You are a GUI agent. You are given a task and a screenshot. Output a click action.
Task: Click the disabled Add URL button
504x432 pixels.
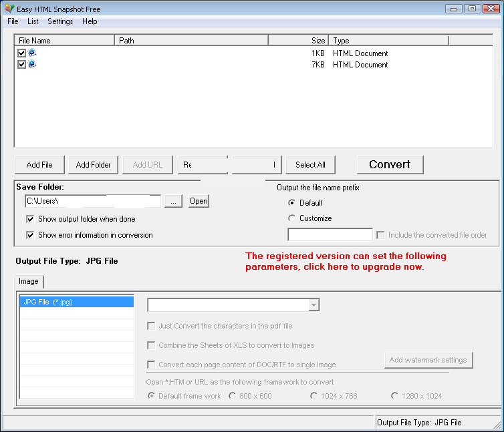[148, 165]
